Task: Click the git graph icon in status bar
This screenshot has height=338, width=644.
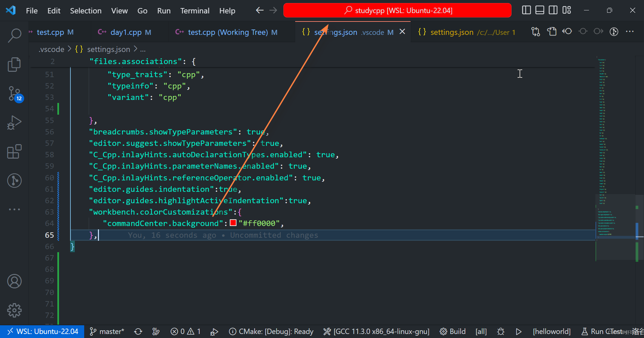Action: click(156, 332)
